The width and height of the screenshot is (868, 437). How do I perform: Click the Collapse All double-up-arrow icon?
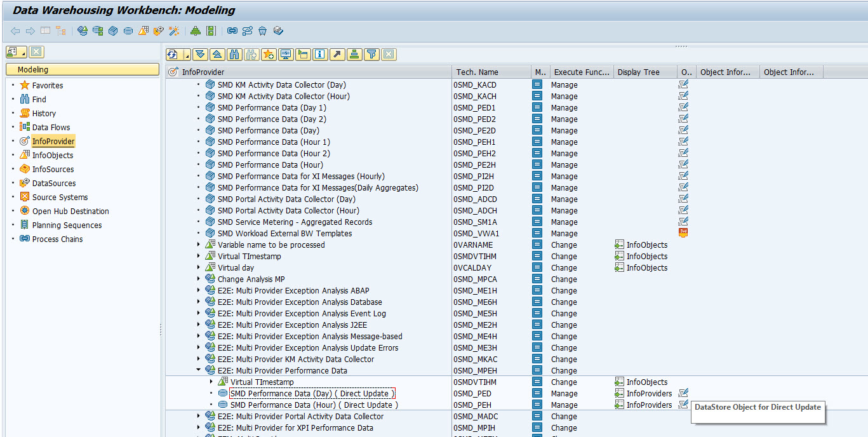(217, 55)
